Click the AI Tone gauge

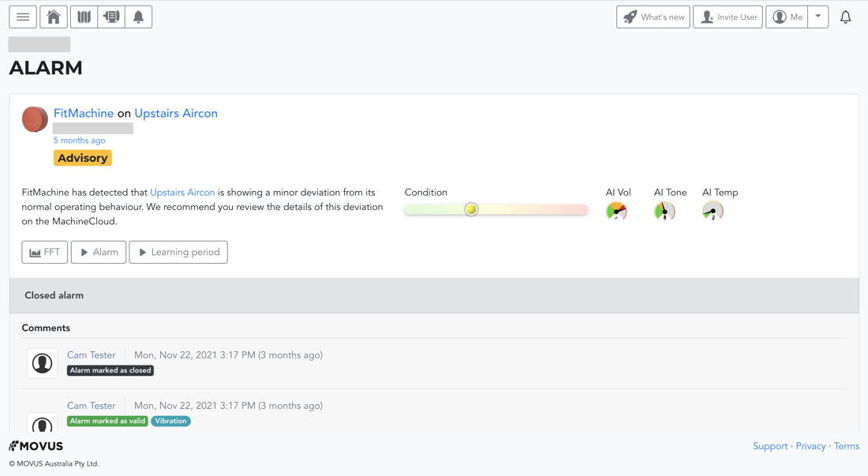coord(664,211)
